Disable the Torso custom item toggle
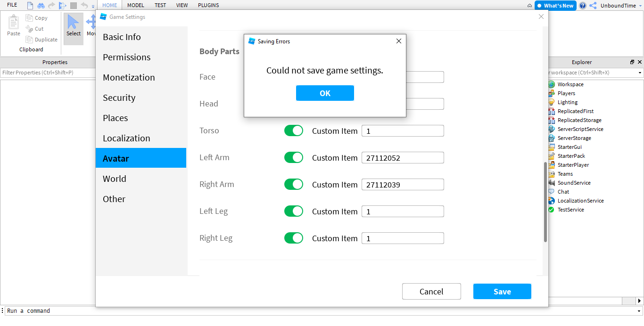 click(293, 130)
